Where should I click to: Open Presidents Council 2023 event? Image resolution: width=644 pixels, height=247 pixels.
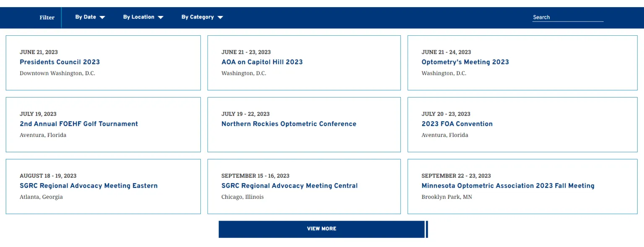point(60,62)
